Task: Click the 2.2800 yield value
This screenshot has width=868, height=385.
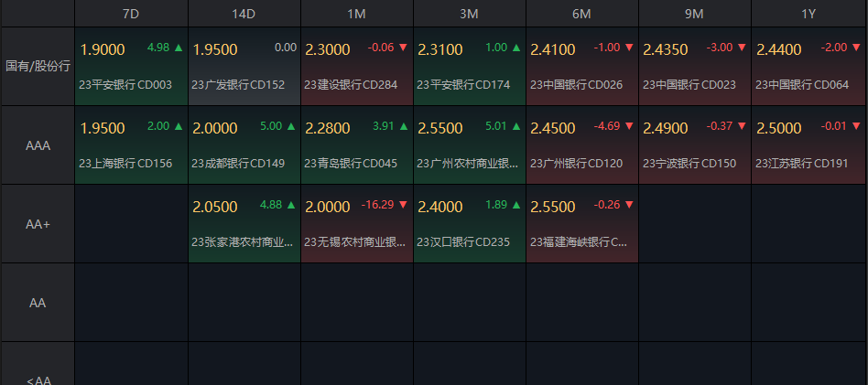Action: (328, 128)
